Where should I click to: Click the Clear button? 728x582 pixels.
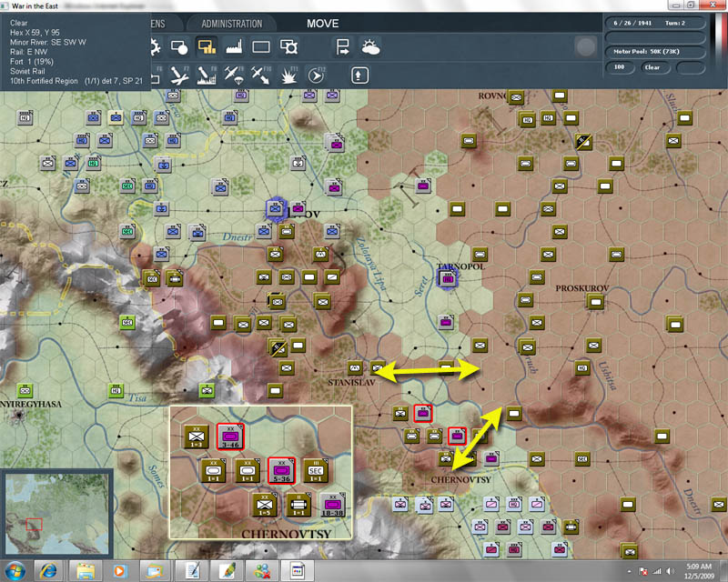[x=656, y=68]
